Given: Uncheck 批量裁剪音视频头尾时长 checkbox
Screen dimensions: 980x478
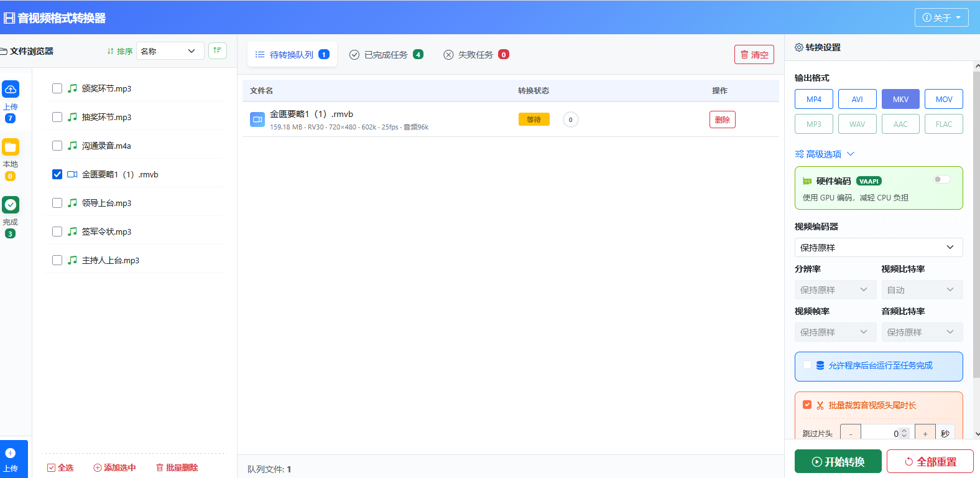Looking at the screenshot, I should click(807, 405).
